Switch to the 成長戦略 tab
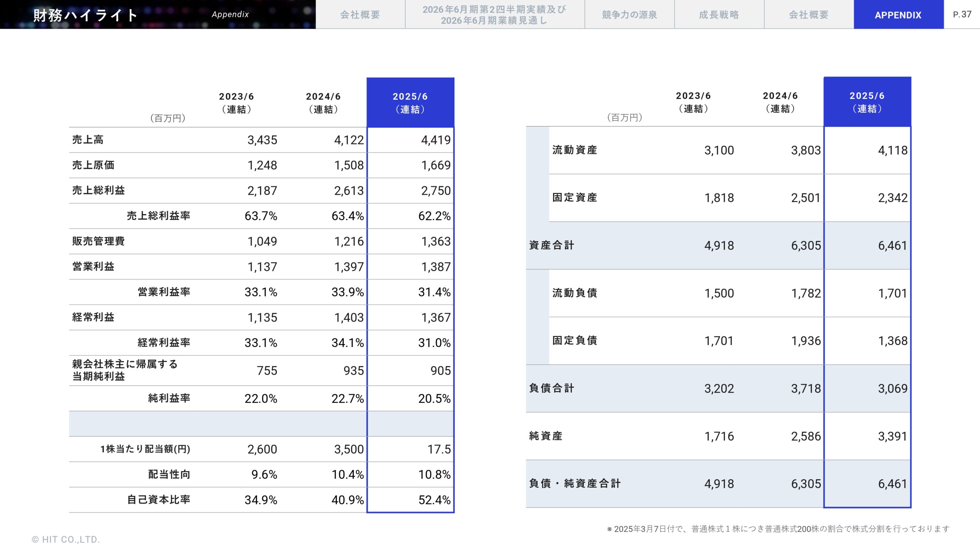 click(719, 15)
